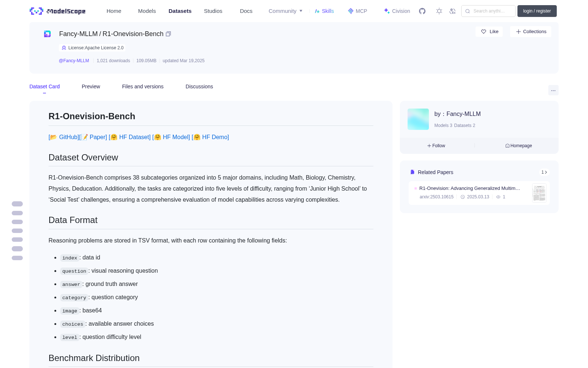Image resolution: width=588 pixels, height=368 pixels.
Task: Click the '1,021 downloads' stat
Action: point(113,61)
